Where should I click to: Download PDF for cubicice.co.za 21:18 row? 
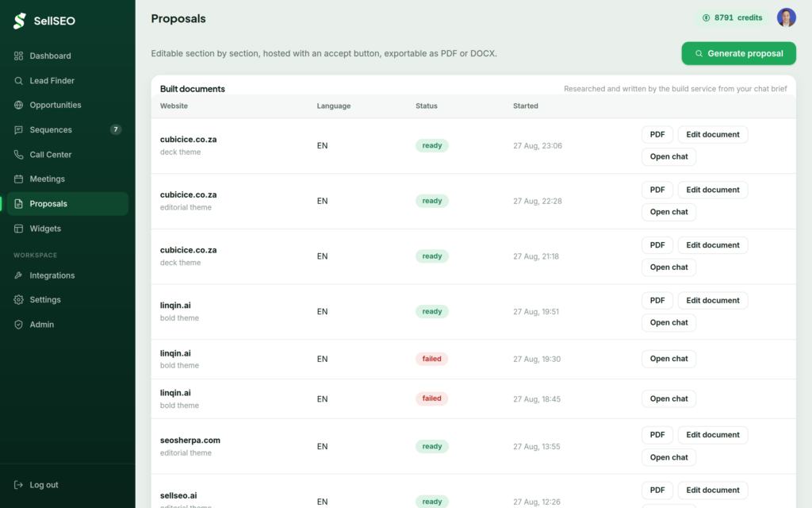657,245
